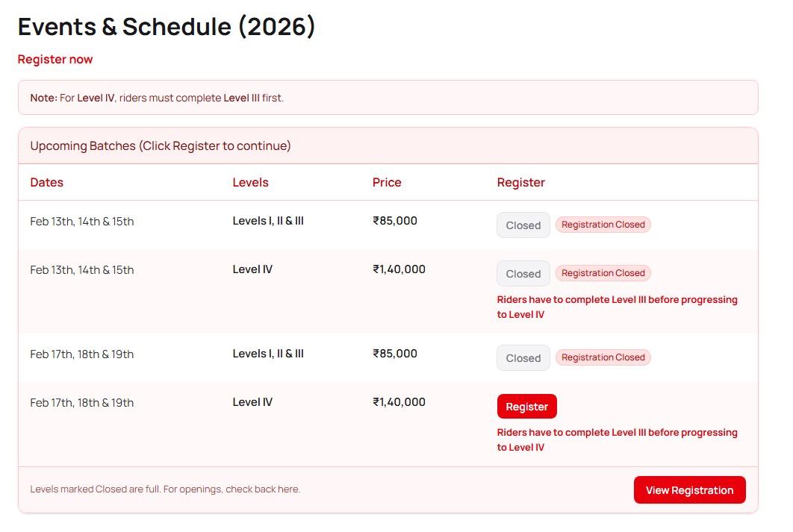Click the Price column header

[387, 183]
